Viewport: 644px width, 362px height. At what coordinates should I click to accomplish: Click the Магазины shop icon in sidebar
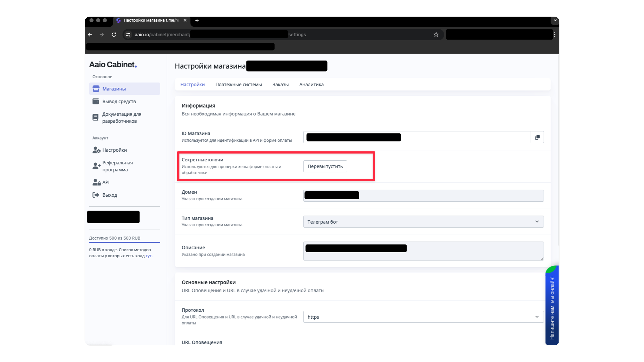96,89
